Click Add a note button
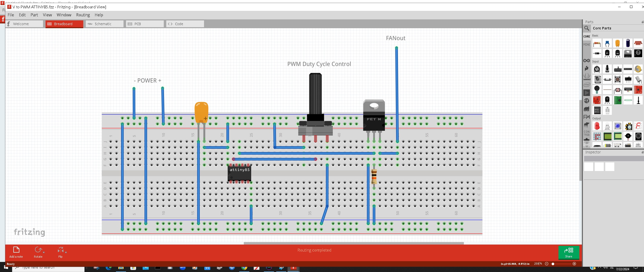Image resolution: width=644 pixels, height=272 pixels. (x=16, y=252)
